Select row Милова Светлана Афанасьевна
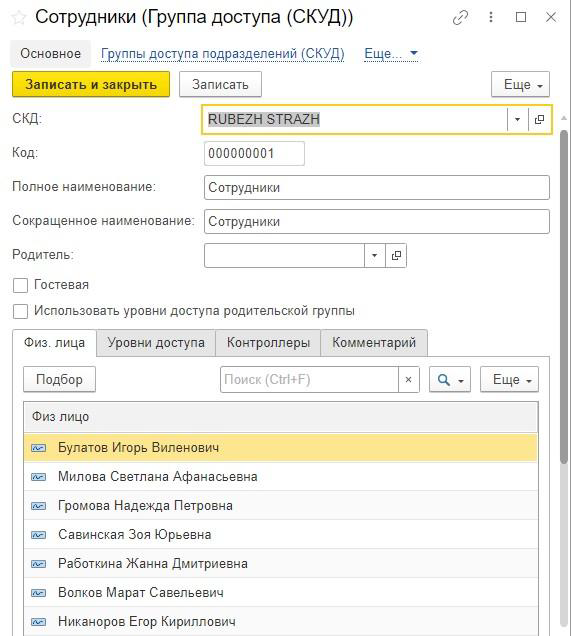The height and width of the screenshot is (636, 571). pyautogui.click(x=281, y=477)
